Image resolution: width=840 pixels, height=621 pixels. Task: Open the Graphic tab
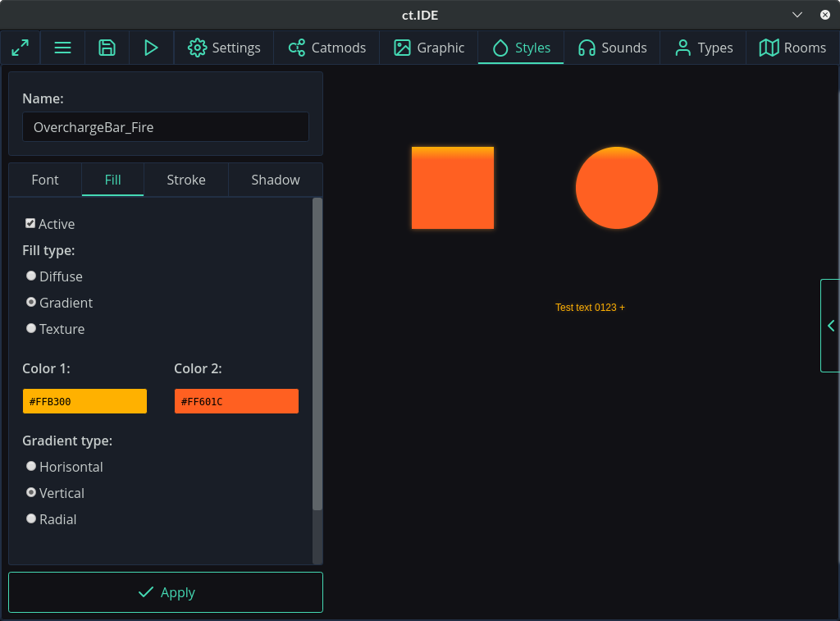point(428,48)
